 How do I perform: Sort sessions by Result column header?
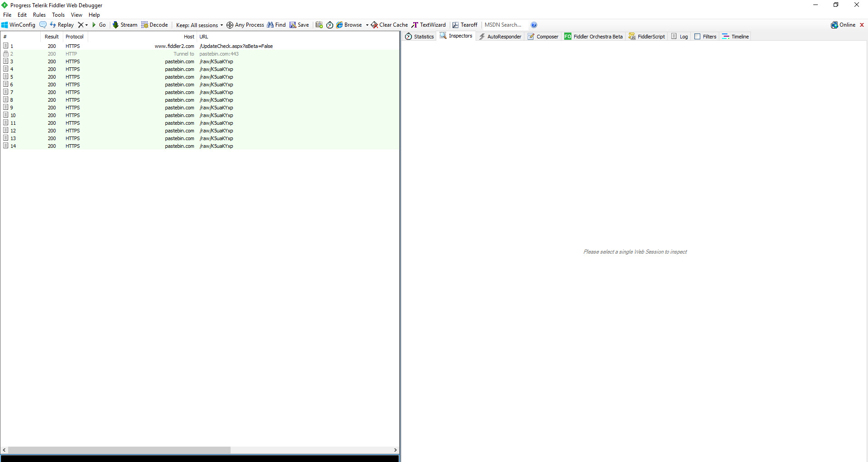[x=52, y=37]
